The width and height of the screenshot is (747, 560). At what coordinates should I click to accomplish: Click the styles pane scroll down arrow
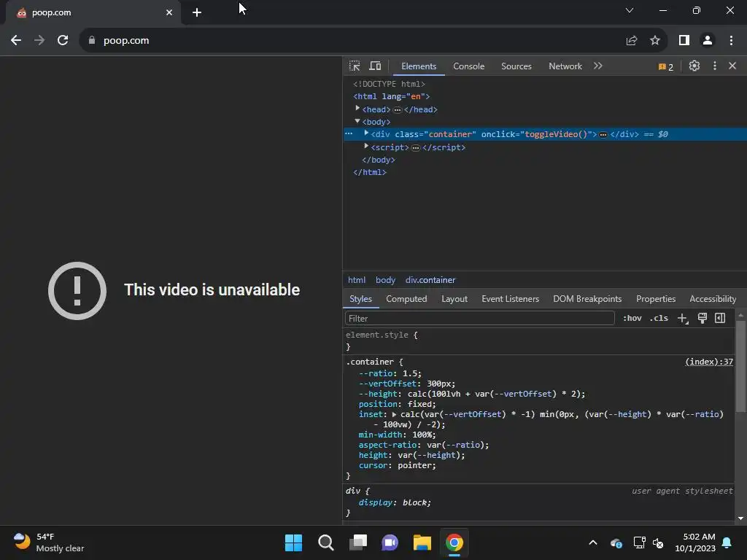coord(740,518)
